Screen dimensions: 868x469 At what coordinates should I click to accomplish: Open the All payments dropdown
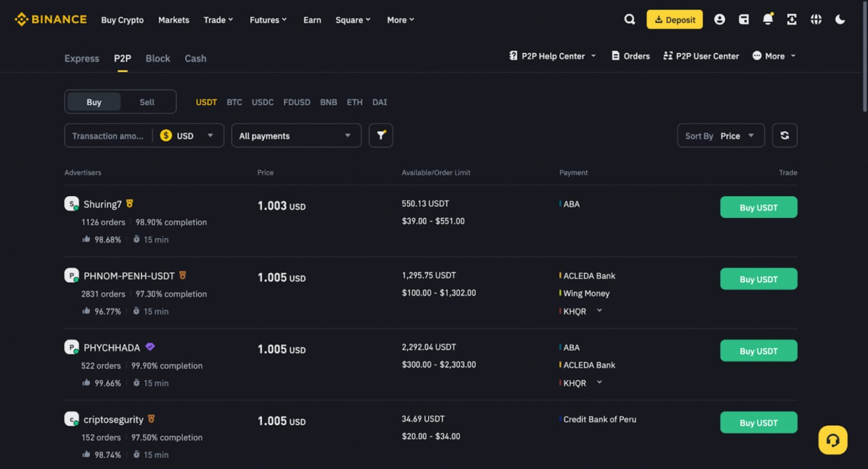(x=296, y=135)
